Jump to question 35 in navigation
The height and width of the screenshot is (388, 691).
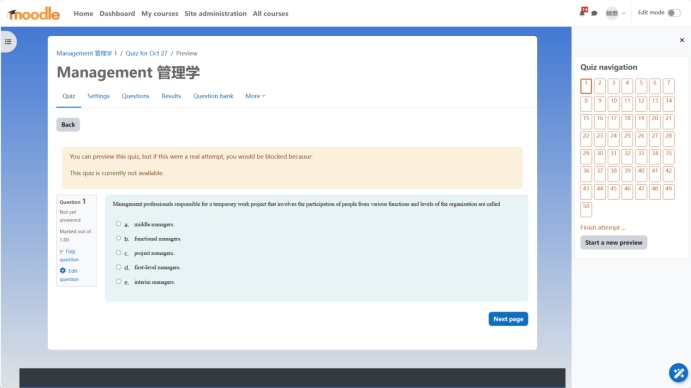pos(669,157)
